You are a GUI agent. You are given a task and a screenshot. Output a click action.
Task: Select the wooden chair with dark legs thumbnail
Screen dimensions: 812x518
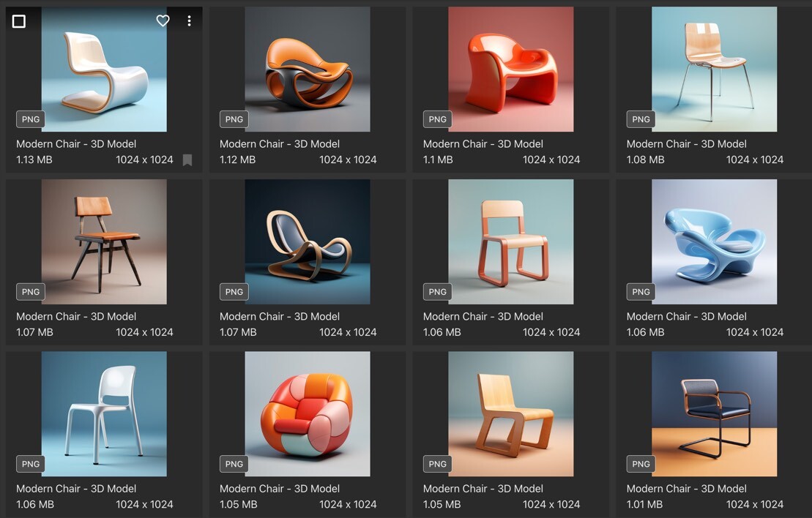104,241
